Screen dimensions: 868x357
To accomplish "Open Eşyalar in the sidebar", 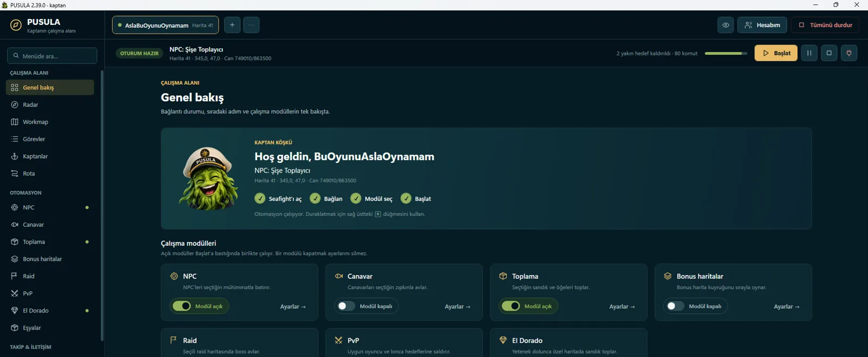I will click(x=50, y=328).
